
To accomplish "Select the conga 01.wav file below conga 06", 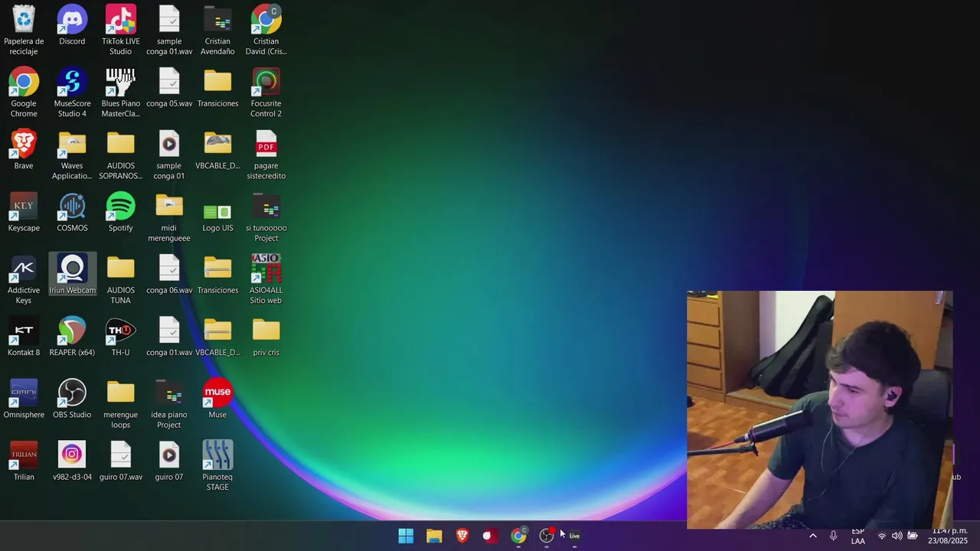I will (x=169, y=337).
